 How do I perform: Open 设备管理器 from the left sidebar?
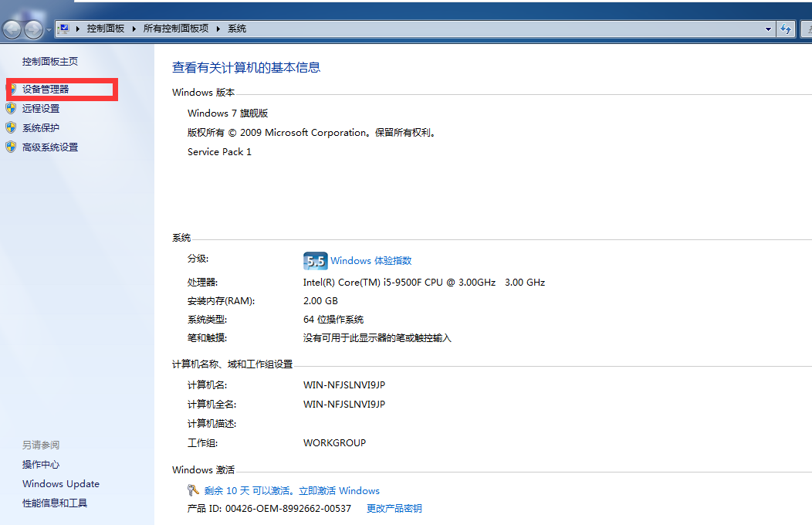click(46, 90)
